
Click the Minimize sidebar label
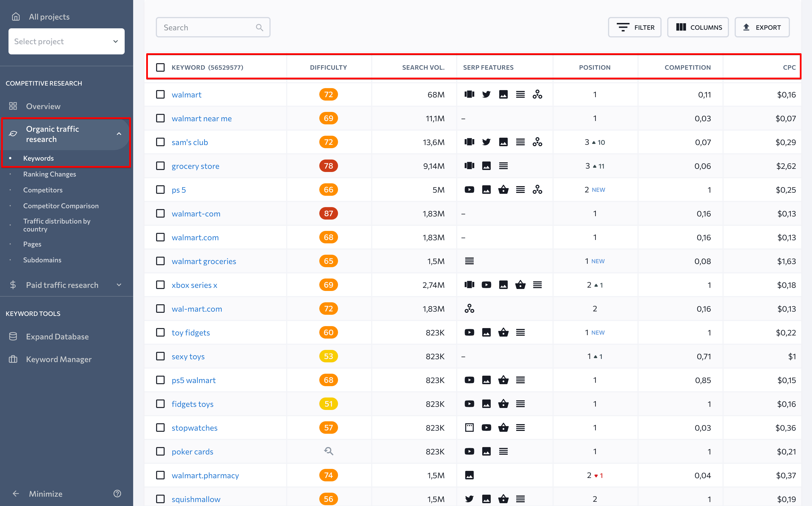46,494
